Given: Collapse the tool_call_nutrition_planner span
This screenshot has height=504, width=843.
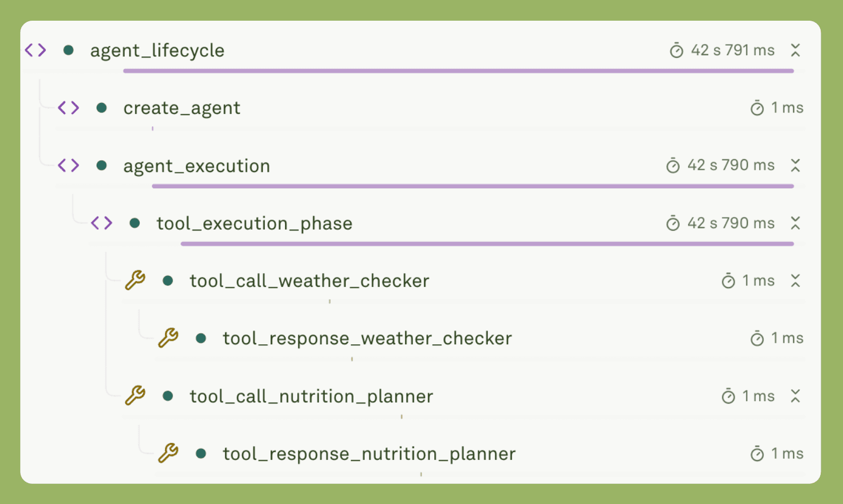Looking at the screenshot, I should (x=795, y=396).
